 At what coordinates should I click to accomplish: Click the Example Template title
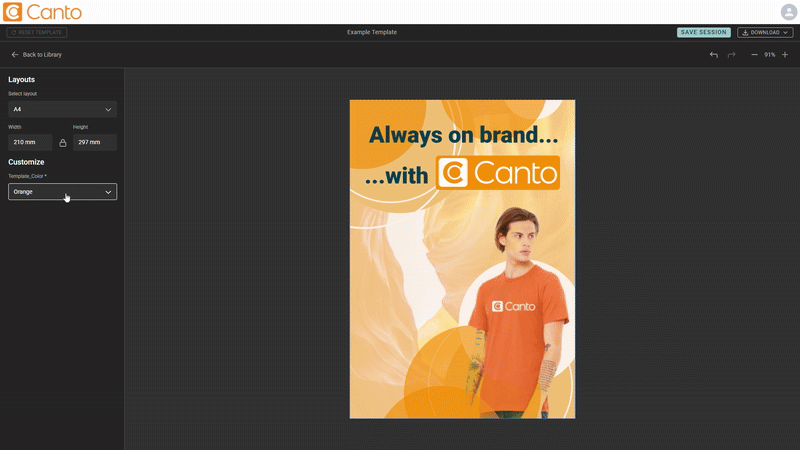(372, 32)
